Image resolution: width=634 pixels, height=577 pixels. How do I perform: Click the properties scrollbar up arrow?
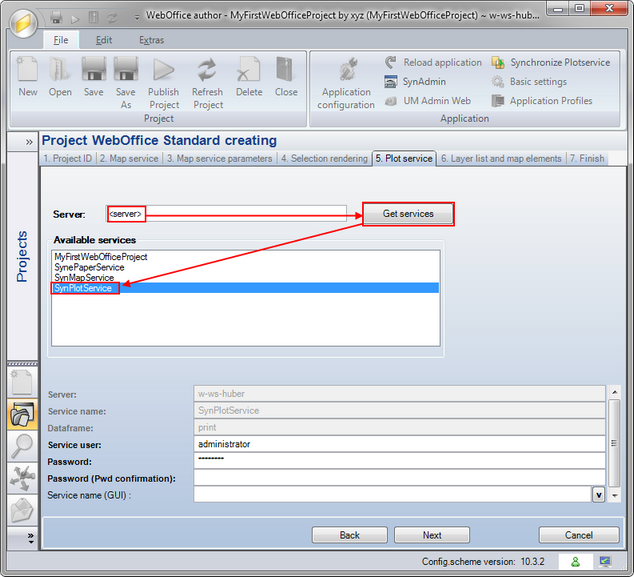[x=614, y=392]
